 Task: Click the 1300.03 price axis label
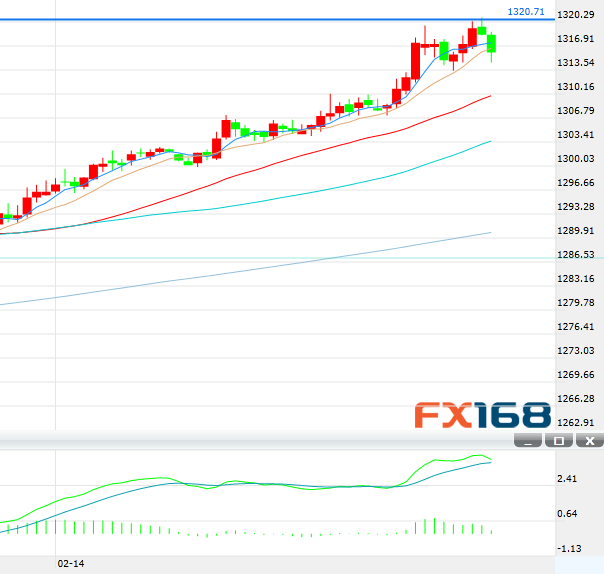(577, 159)
